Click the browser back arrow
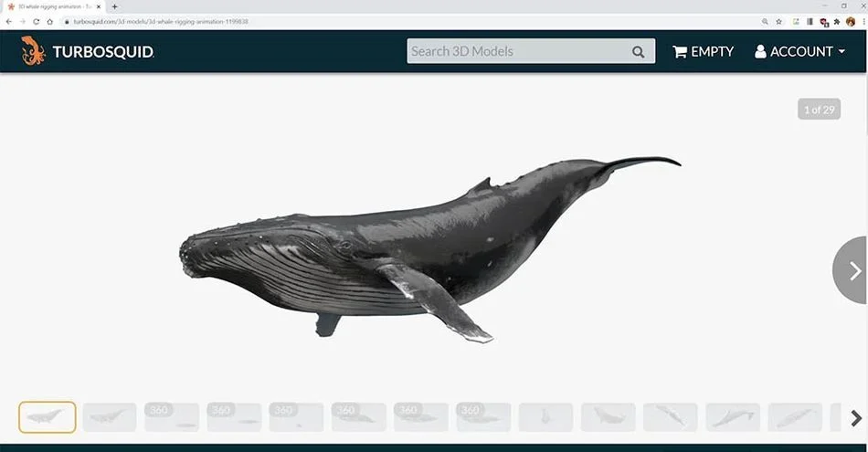The height and width of the screenshot is (452, 868). (9, 22)
